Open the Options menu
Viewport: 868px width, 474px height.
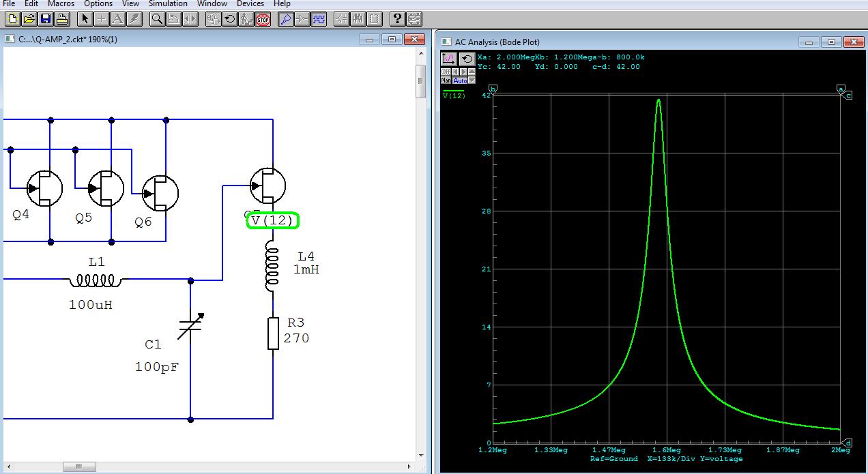98,3
